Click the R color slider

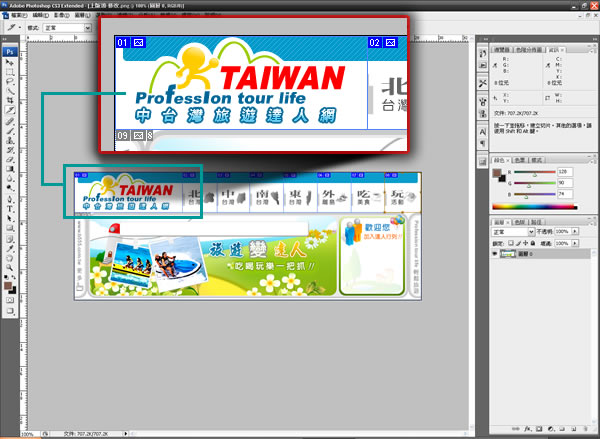[x=534, y=173]
